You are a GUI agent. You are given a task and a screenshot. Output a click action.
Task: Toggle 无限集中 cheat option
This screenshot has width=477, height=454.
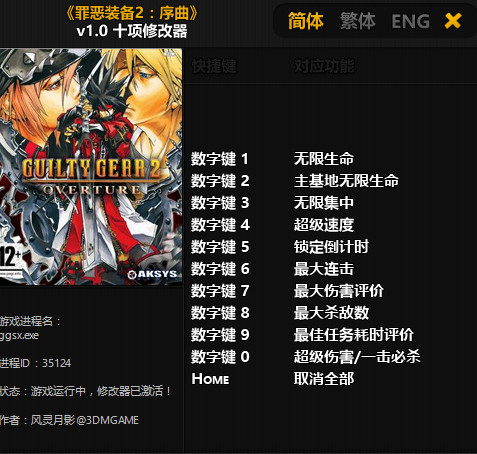(324, 203)
